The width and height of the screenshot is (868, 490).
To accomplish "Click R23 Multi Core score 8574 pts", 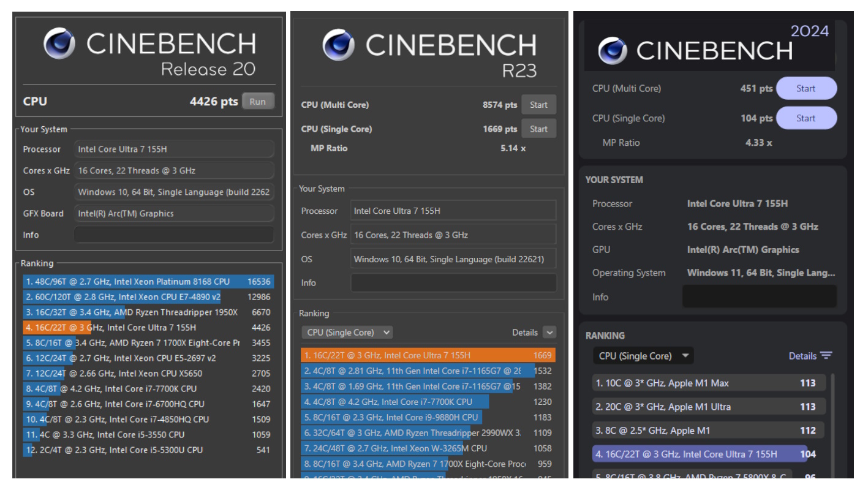I will [x=500, y=105].
